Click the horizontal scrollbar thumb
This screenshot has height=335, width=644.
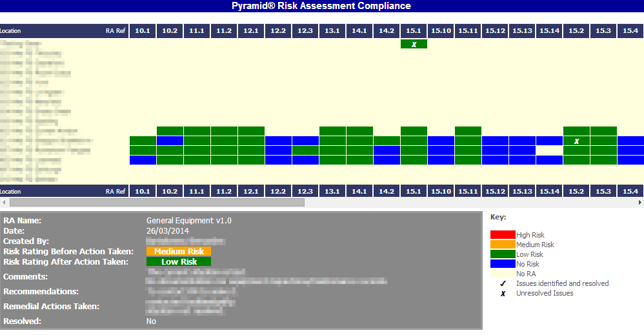pyautogui.click(x=157, y=202)
